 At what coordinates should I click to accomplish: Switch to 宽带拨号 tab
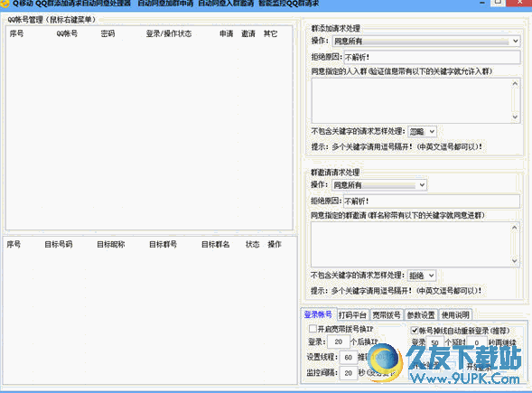pos(387,315)
